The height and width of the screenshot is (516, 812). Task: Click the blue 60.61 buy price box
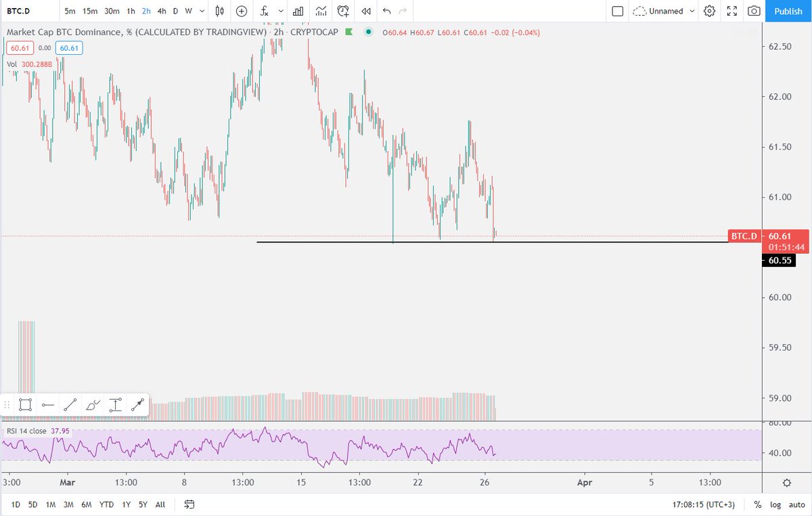[69, 48]
